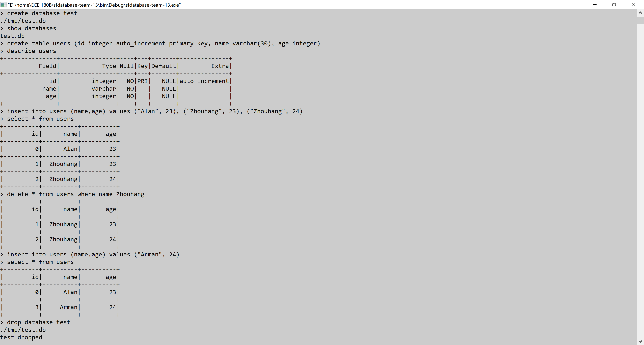Image resolution: width=644 pixels, height=345 pixels.
Task: Click 'Arman' in the final select result
Action: click(68, 307)
